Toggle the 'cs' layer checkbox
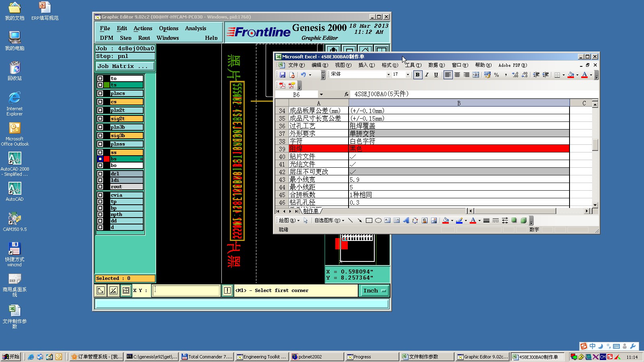The image size is (644, 362). [x=100, y=102]
